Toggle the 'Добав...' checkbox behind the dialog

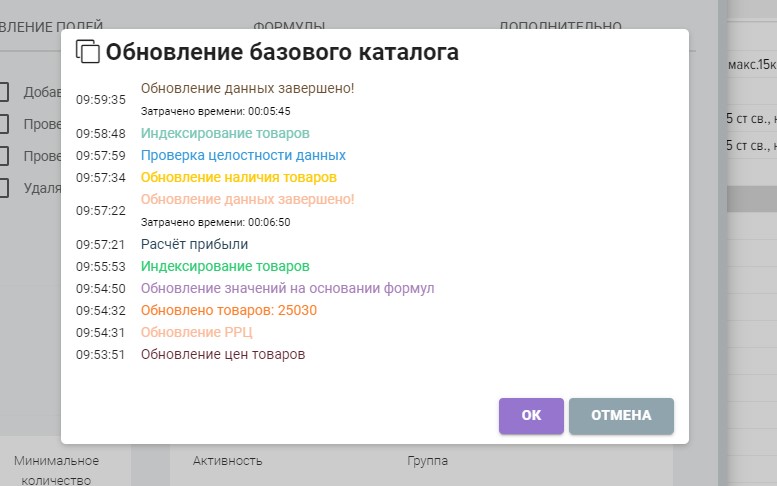(2, 92)
